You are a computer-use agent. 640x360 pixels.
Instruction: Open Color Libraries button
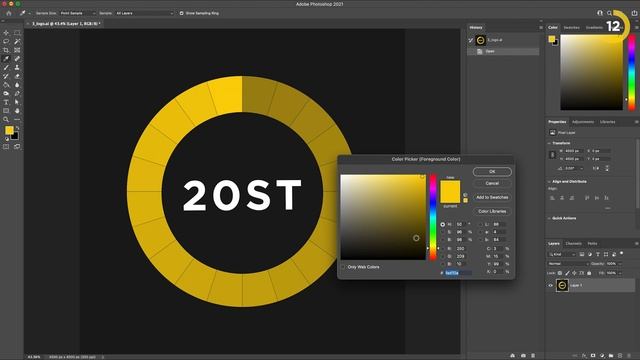tap(492, 211)
